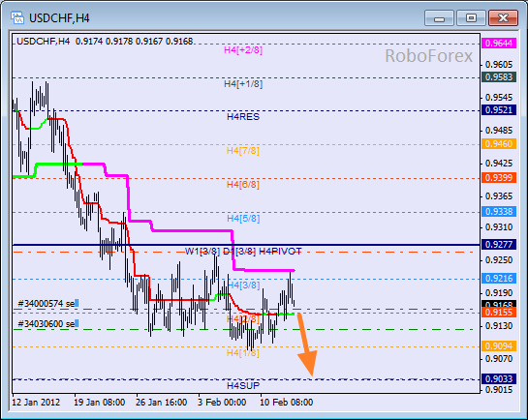Click the USDCHF,H4 title bar text

tap(59, 17)
